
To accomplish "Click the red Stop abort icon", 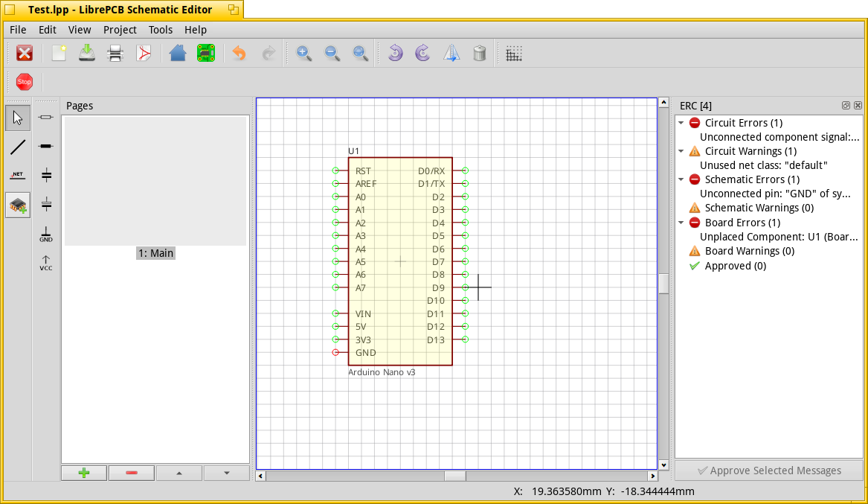I will (x=25, y=82).
